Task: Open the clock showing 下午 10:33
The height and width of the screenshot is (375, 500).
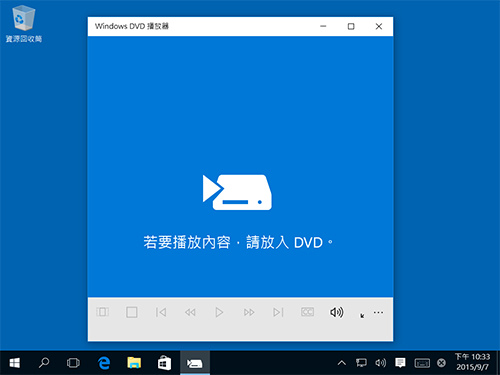Action: coord(472,362)
